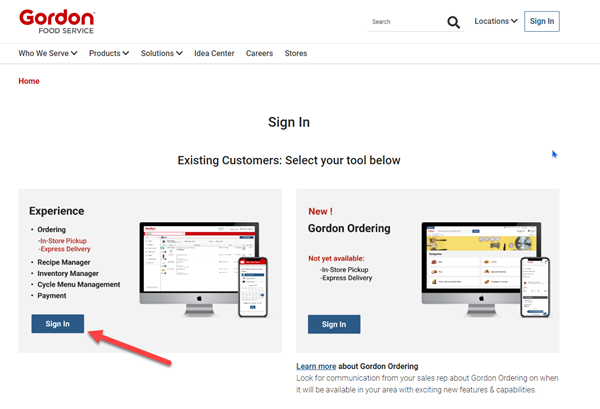This screenshot has height=409, width=600.
Task: Click Sign In under Experience
Action: (x=57, y=324)
